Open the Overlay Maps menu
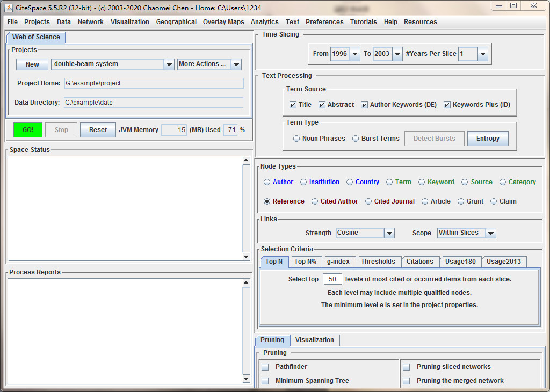 tap(223, 21)
